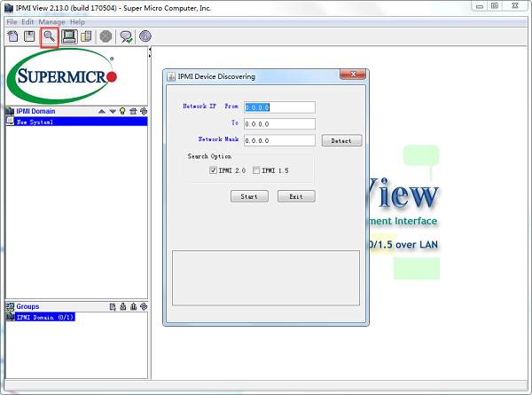This screenshot has width=532, height=395.
Task: Click the speech bubble with checkmark icon
Action: 126,36
